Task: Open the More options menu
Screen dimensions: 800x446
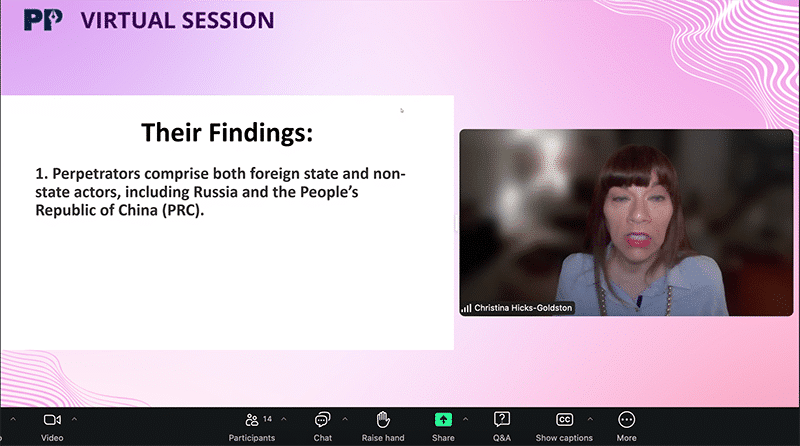Action: coord(627,420)
